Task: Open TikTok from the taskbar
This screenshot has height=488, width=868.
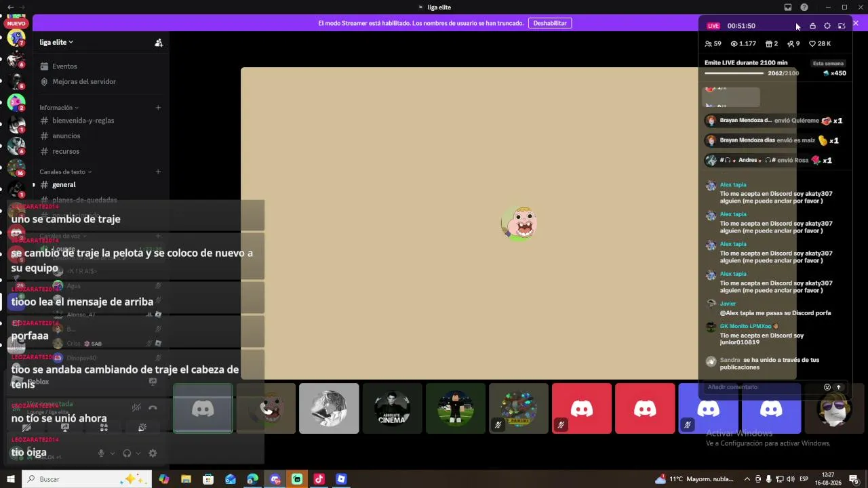Action: point(319,479)
